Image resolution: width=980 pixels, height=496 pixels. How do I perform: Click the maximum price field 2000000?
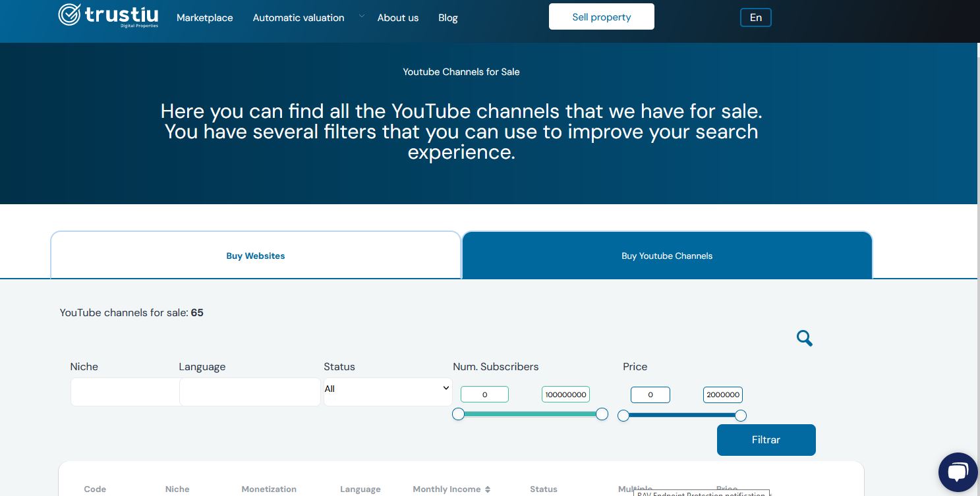click(x=723, y=395)
